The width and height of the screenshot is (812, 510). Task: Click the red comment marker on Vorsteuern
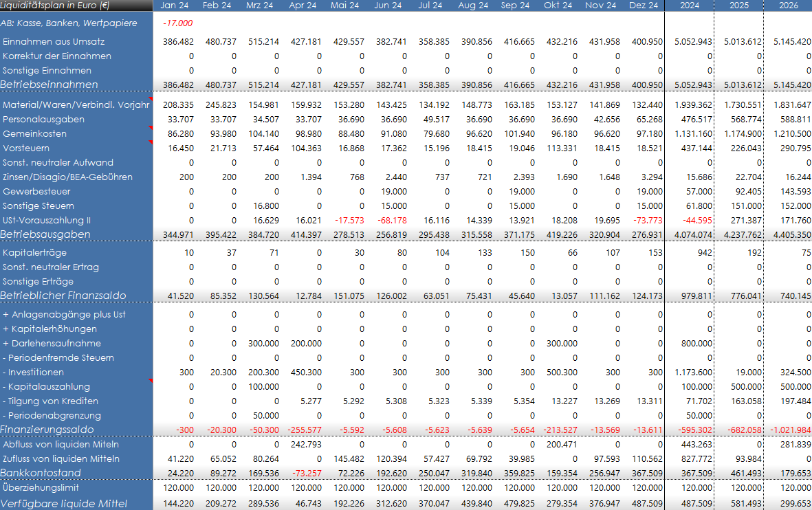point(151,143)
